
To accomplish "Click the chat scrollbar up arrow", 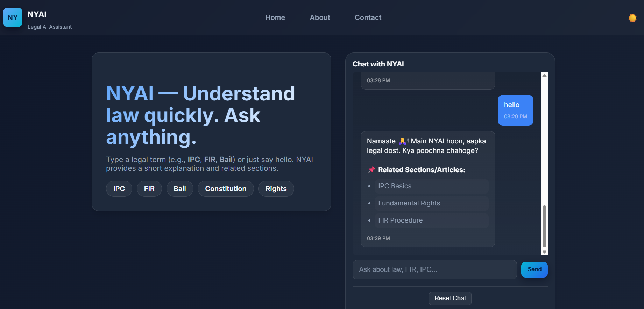I will [x=544, y=75].
